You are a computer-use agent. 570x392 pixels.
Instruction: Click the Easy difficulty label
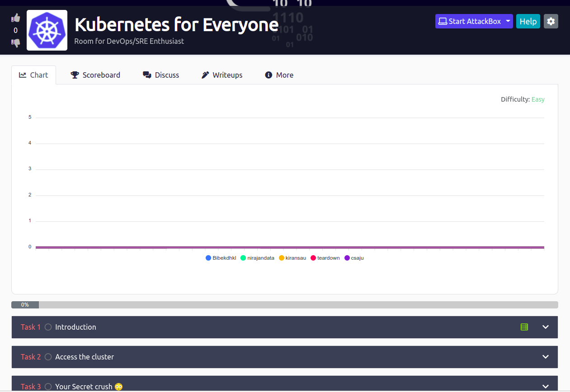[x=538, y=99]
